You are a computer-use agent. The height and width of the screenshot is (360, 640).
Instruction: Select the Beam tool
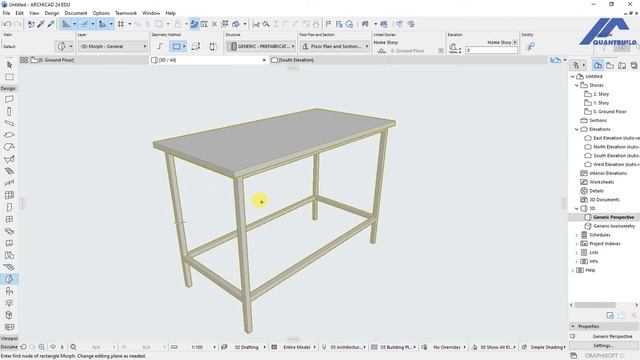coord(9,123)
